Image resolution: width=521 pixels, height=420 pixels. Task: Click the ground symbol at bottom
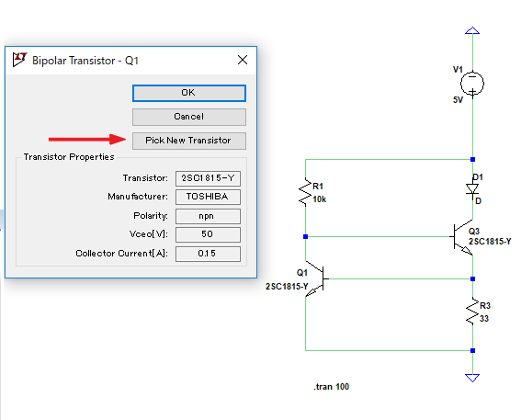click(472, 378)
